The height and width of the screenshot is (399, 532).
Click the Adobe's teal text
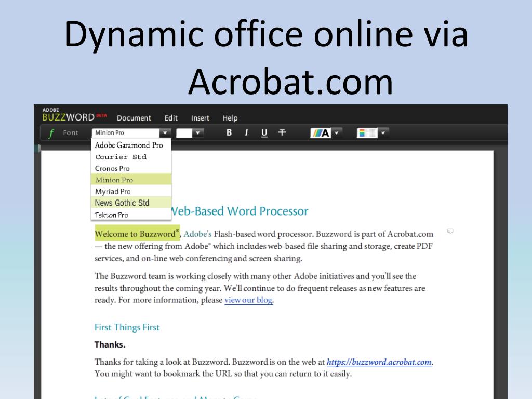pos(197,234)
